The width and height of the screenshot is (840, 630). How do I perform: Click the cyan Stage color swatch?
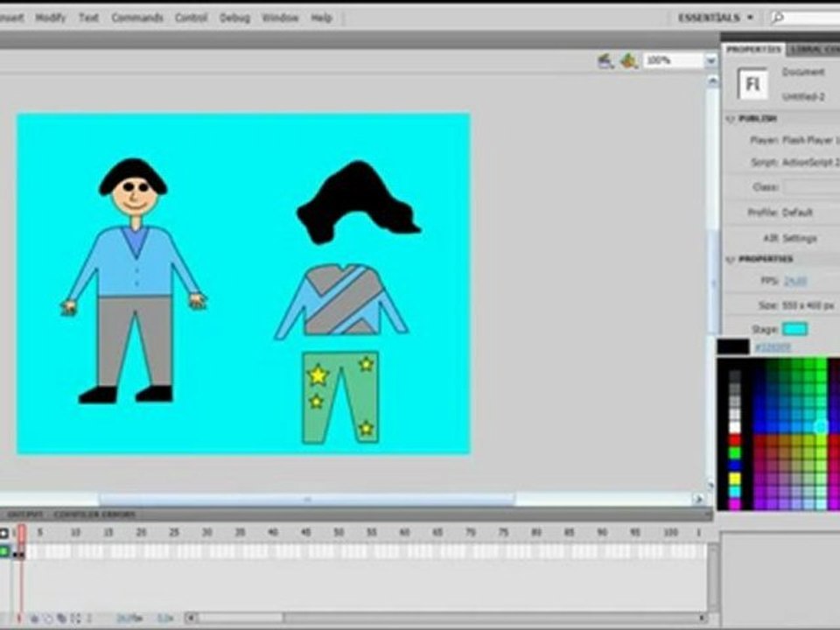794,329
